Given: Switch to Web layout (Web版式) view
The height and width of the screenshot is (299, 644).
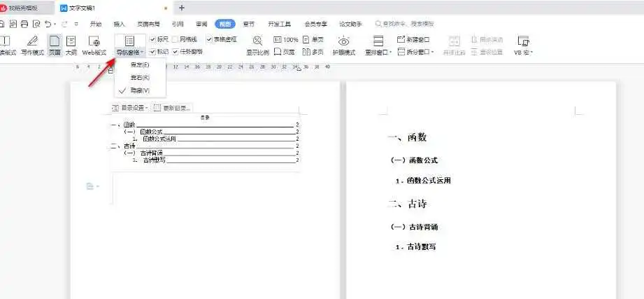Looking at the screenshot, I should (x=94, y=46).
